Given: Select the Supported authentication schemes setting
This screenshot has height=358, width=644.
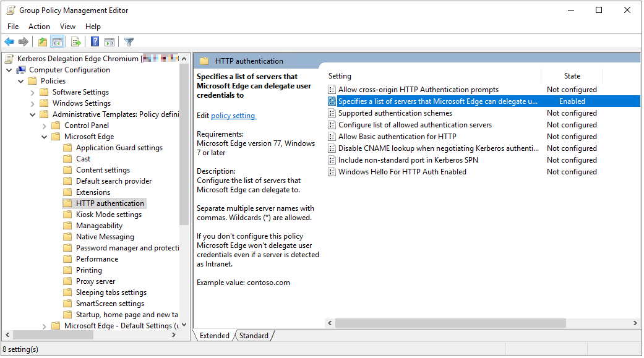Looking at the screenshot, I should point(395,113).
